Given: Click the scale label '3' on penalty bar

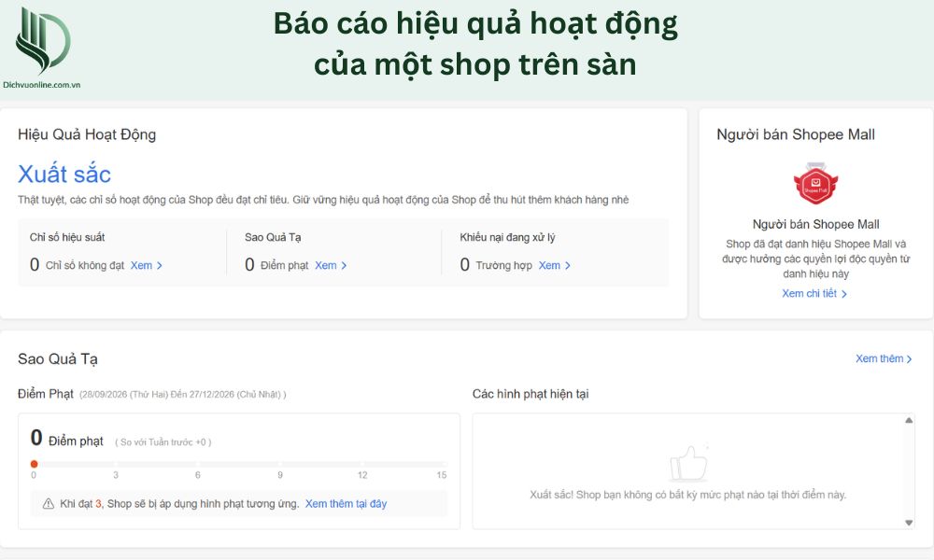Looking at the screenshot, I should (116, 475).
